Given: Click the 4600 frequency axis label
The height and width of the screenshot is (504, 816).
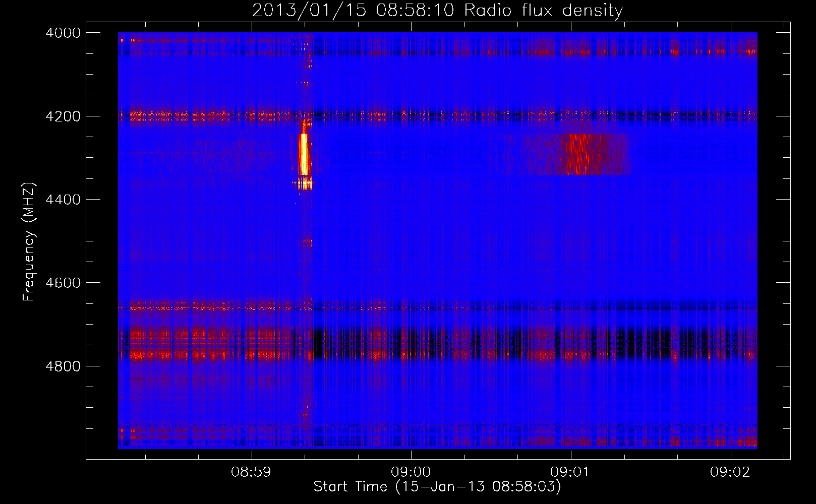Looking at the screenshot, I should pyautogui.click(x=63, y=283).
